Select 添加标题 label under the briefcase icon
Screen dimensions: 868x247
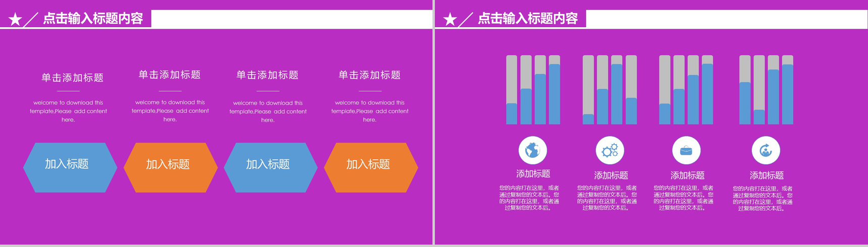[687, 175]
